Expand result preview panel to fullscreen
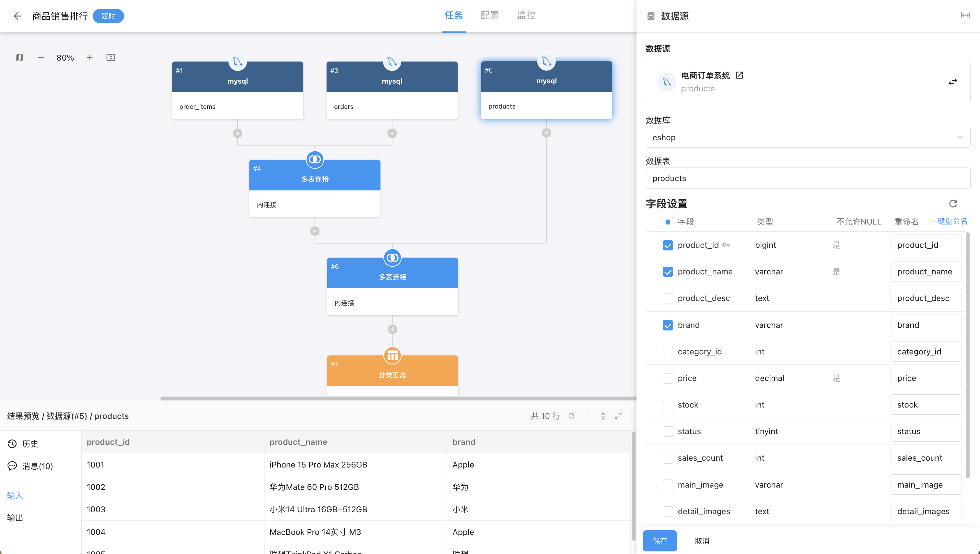This screenshot has height=554, width=980. [x=618, y=416]
